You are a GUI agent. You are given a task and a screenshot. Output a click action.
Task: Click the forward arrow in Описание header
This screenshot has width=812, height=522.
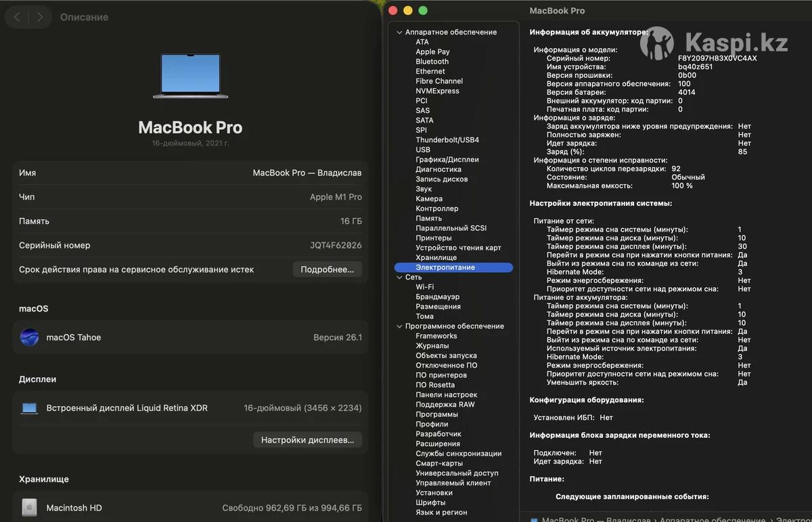click(40, 17)
